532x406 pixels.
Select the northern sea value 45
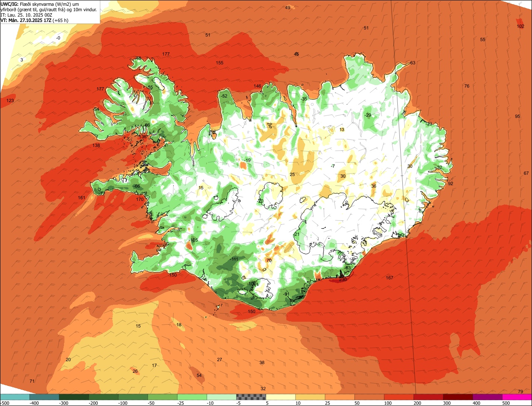click(x=296, y=54)
